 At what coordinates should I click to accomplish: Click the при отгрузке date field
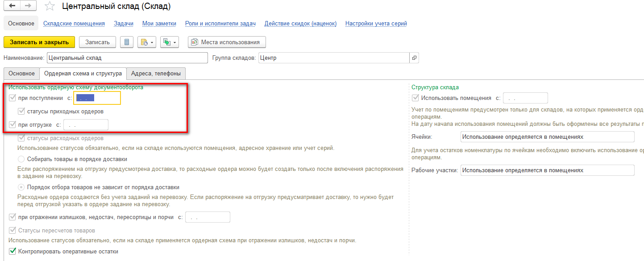tap(86, 125)
